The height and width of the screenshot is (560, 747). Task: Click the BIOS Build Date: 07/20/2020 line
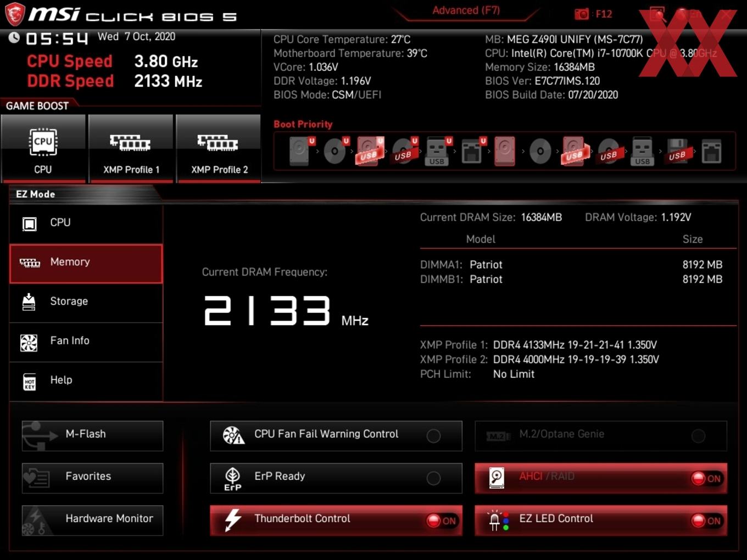click(x=551, y=95)
